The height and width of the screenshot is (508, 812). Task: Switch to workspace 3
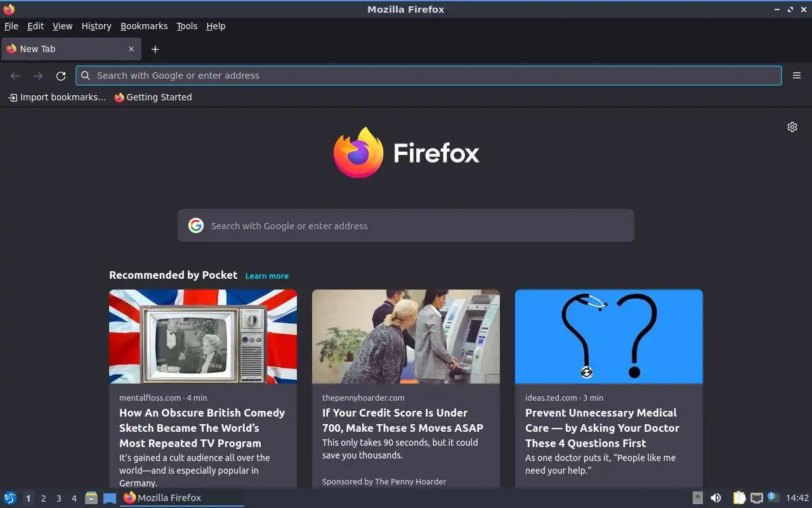[x=58, y=498]
